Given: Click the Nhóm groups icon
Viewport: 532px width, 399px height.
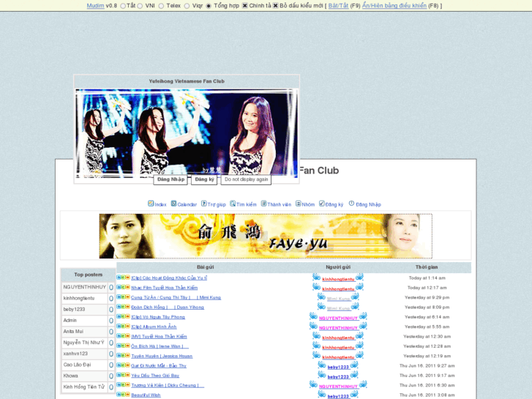Looking at the screenshot, I should pos(299,204).
